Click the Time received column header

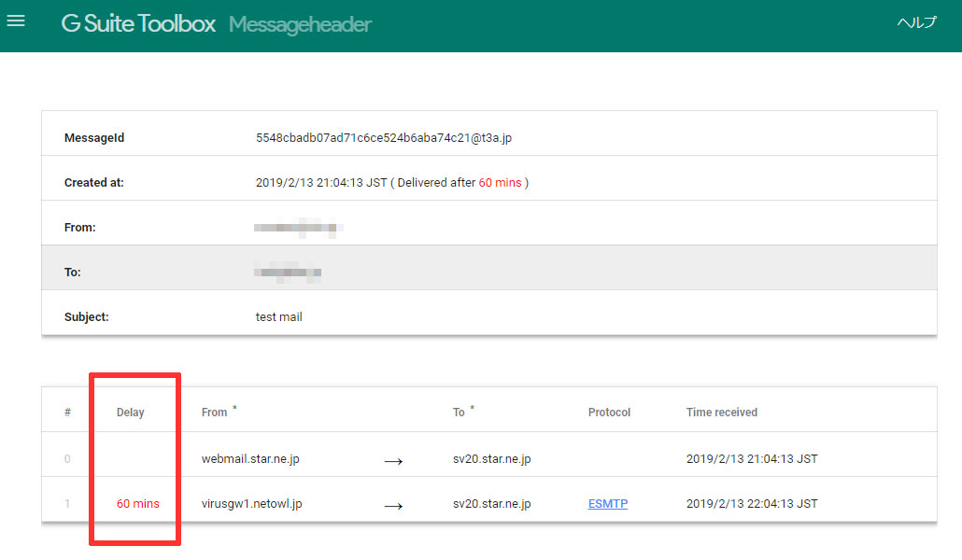(x=721, y=413)
